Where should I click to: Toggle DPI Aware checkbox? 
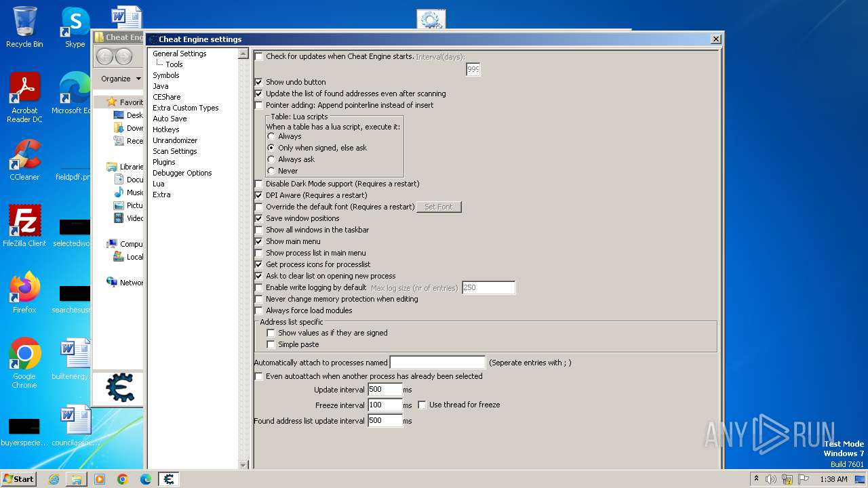pyautogui.click(x=259, y=195)
